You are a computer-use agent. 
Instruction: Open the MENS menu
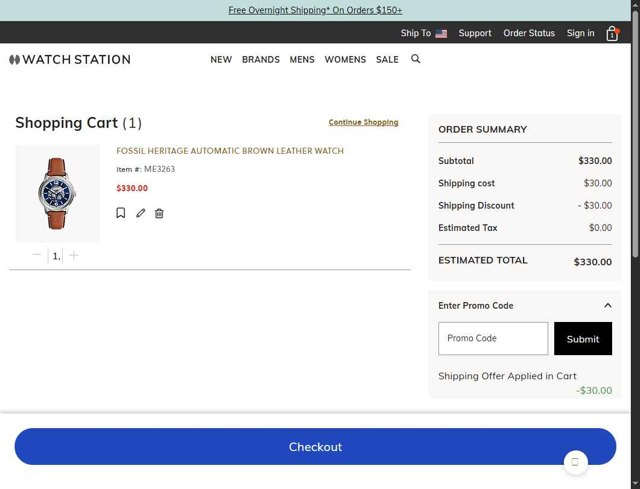click(302, 60)
